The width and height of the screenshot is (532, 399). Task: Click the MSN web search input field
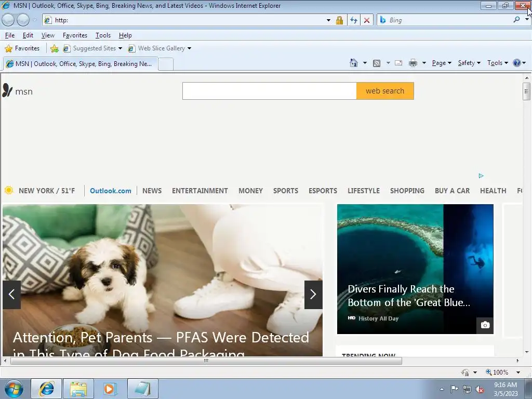coord(270,91)
